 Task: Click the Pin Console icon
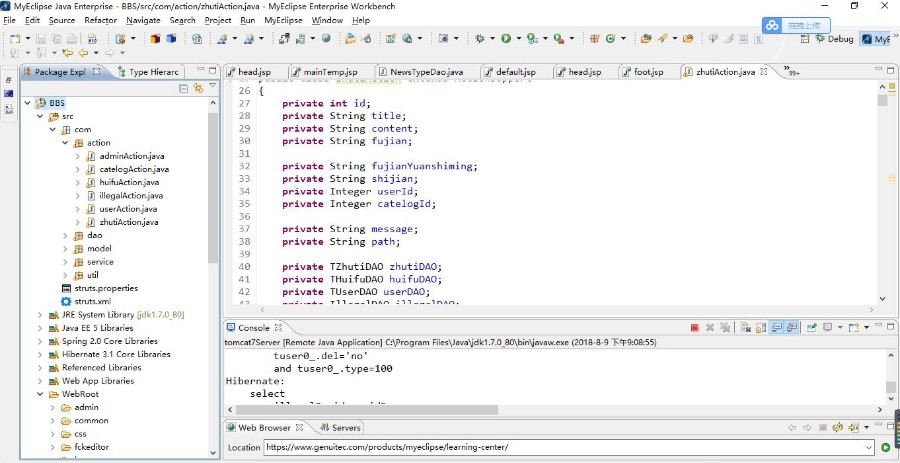coord(812,328)
